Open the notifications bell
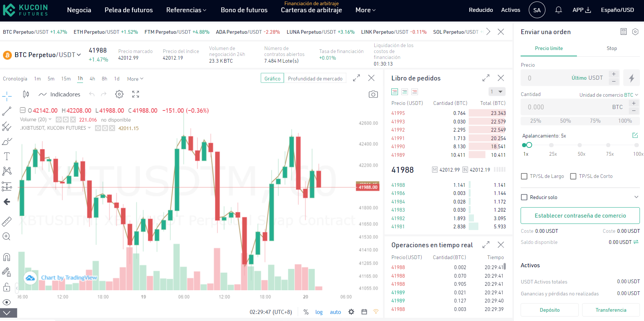Screen dimensions: 644x321 558,10
